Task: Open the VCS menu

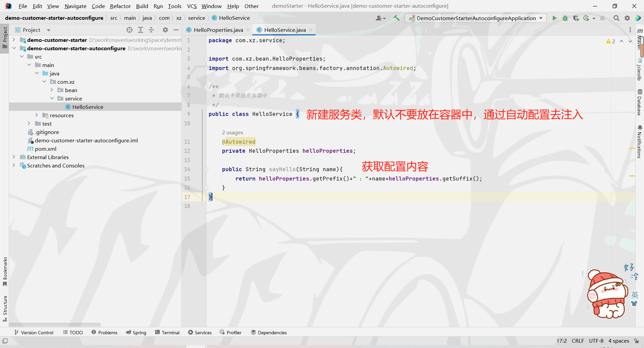Action: [x=191, y=6]
